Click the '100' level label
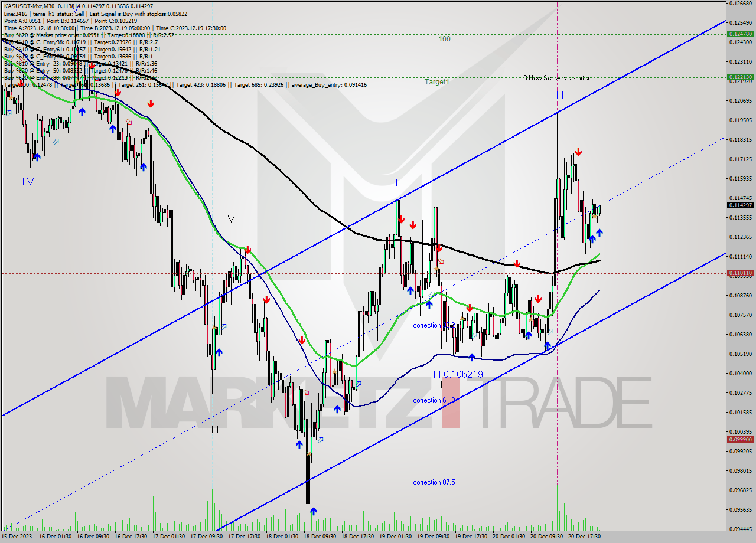 click(445, 39)
